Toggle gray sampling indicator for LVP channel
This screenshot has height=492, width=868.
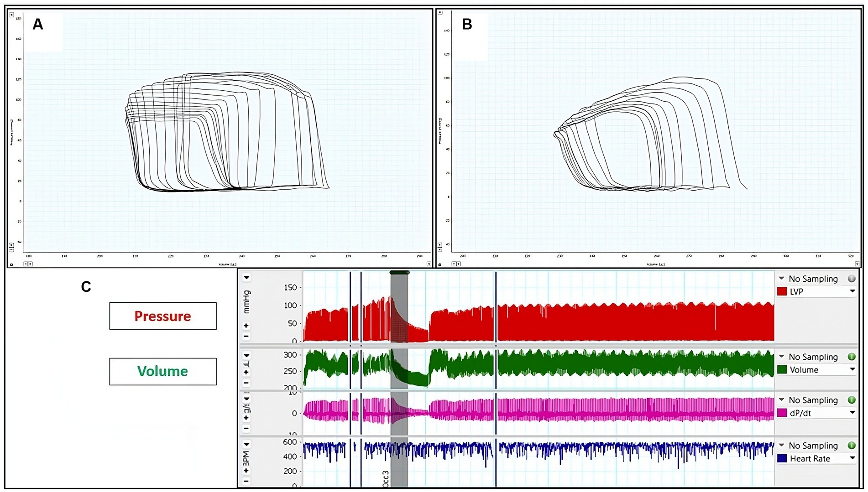point(852,279)
